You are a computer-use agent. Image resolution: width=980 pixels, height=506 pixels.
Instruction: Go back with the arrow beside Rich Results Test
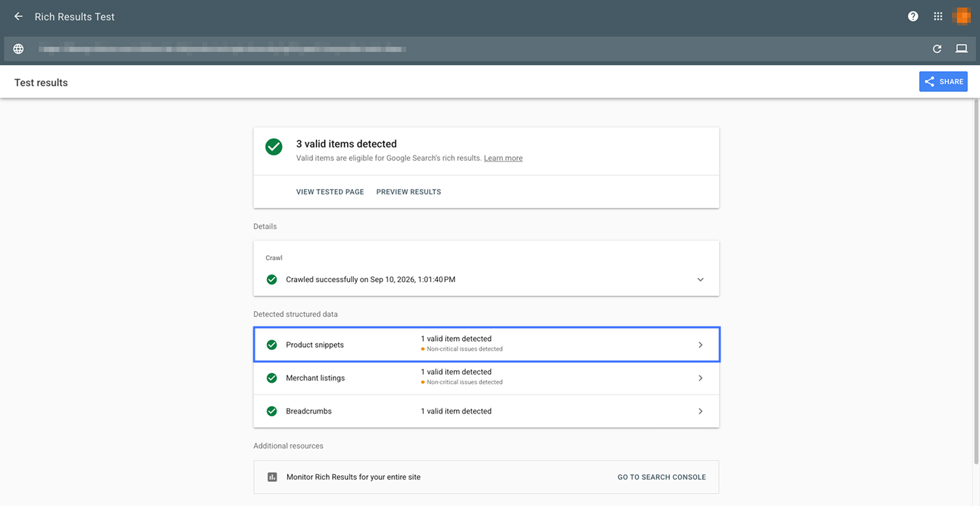tap(18, 16)
